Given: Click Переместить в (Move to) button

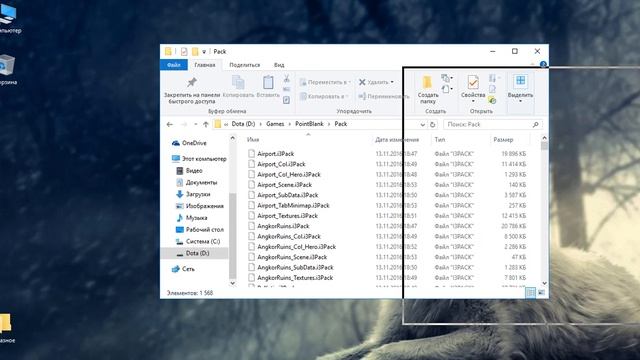Looking at the screenshot, I should tap(325, 82).
